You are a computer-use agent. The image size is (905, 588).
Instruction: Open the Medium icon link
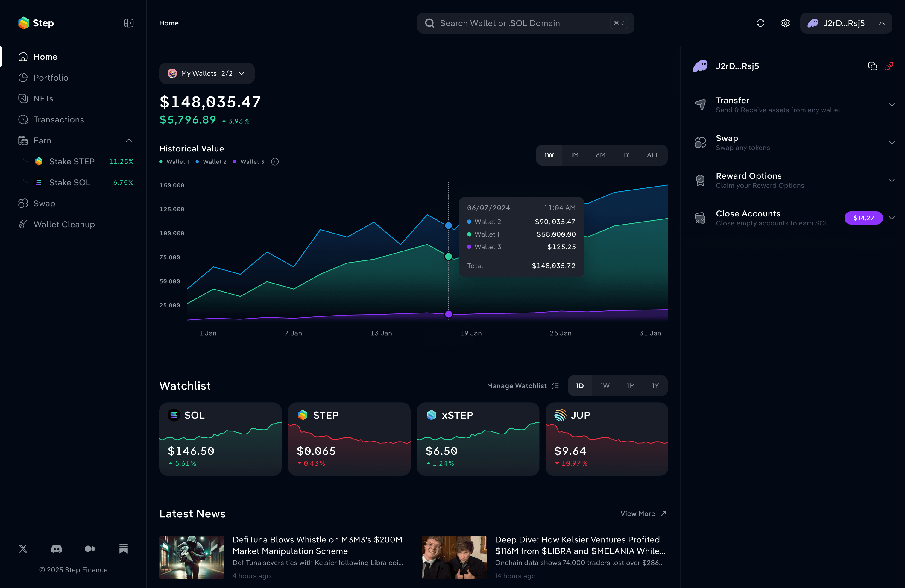(90, 548)
